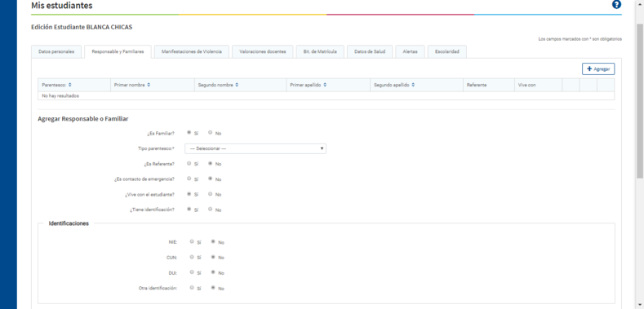Choose No for Otra identificación

tap(213, 288)
